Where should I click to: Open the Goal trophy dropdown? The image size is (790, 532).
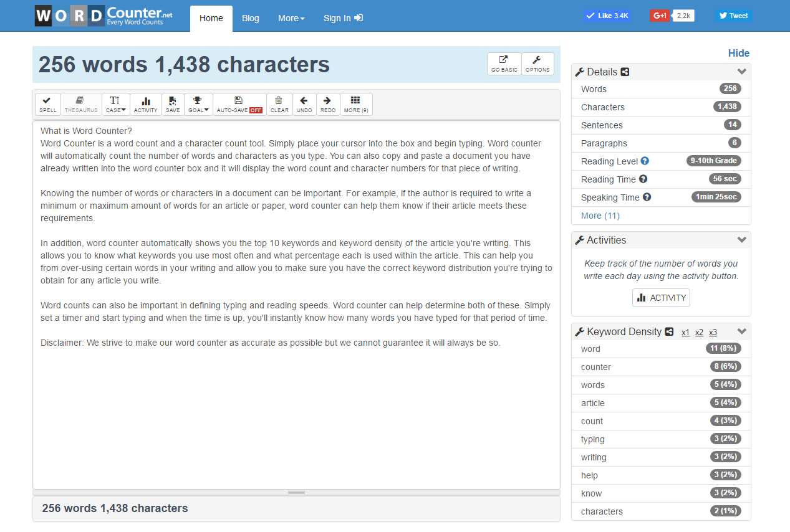coord(198,104)
